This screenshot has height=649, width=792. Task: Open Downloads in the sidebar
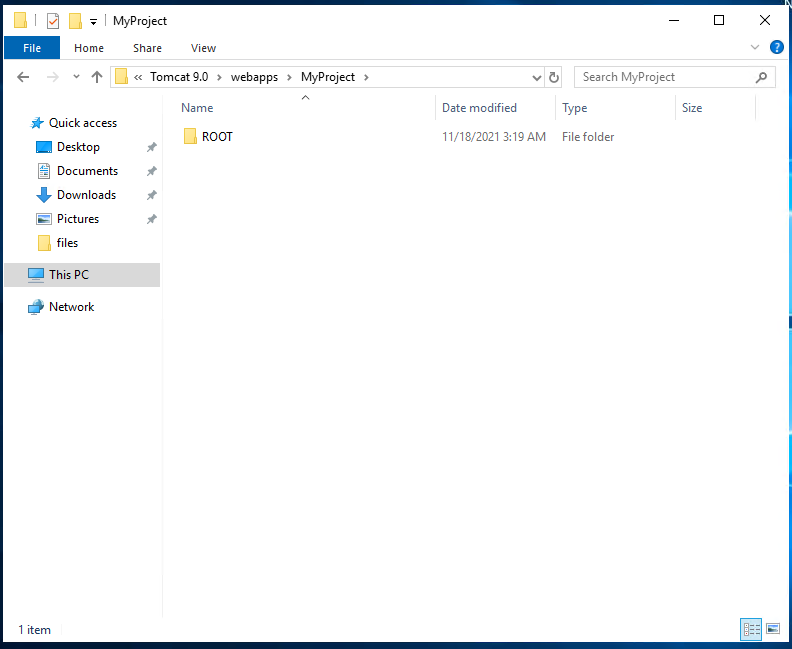pos(86,195)
